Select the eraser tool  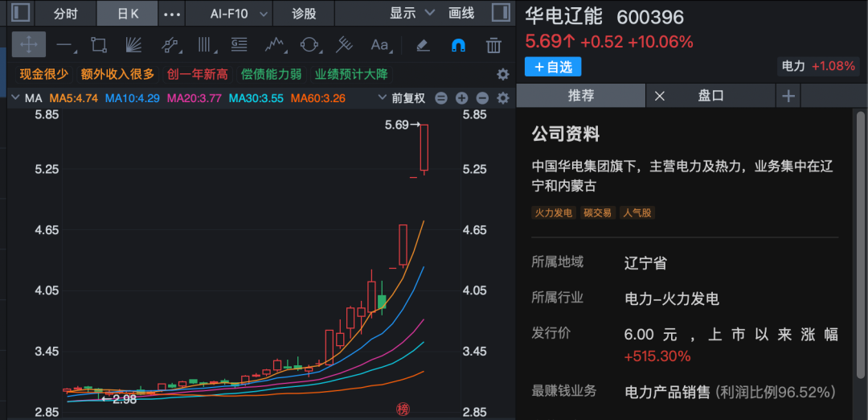tap(423, 45)
